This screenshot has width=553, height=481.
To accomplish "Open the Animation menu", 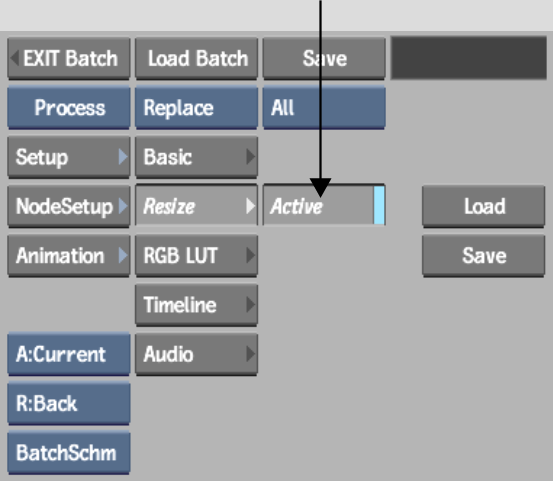I will [69, 256].
